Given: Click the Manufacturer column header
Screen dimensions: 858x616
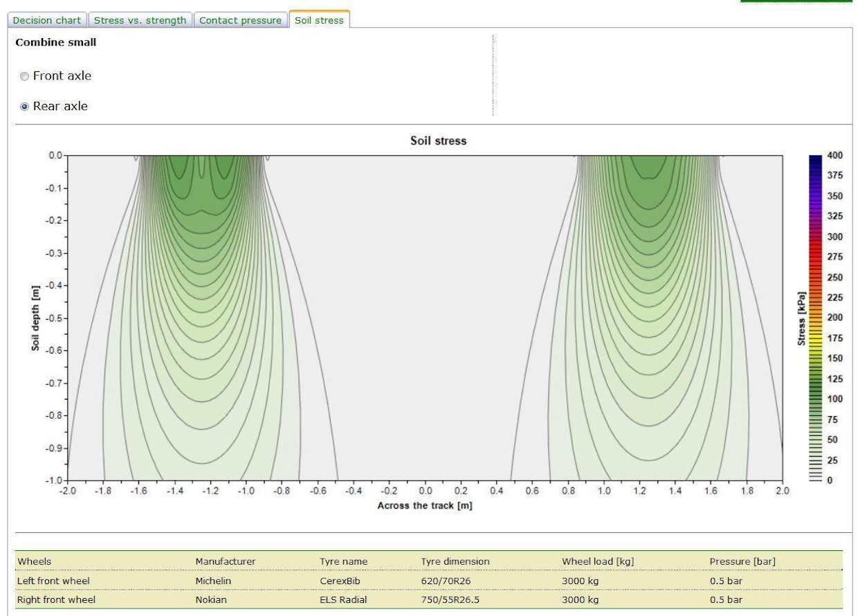Looking at the screenshot, I should (x=225, y=561).
